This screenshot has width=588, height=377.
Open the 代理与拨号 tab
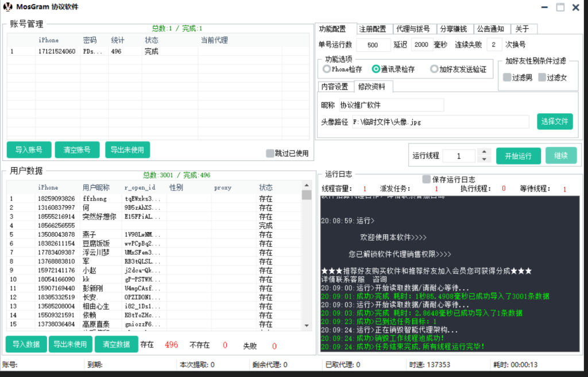413,29
